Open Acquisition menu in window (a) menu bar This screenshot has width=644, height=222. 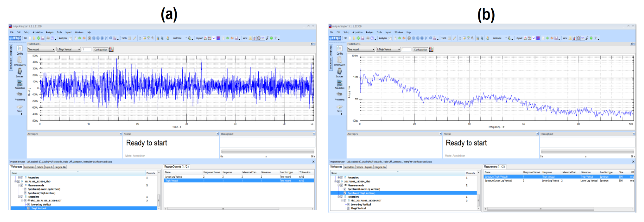click(38, 32)
